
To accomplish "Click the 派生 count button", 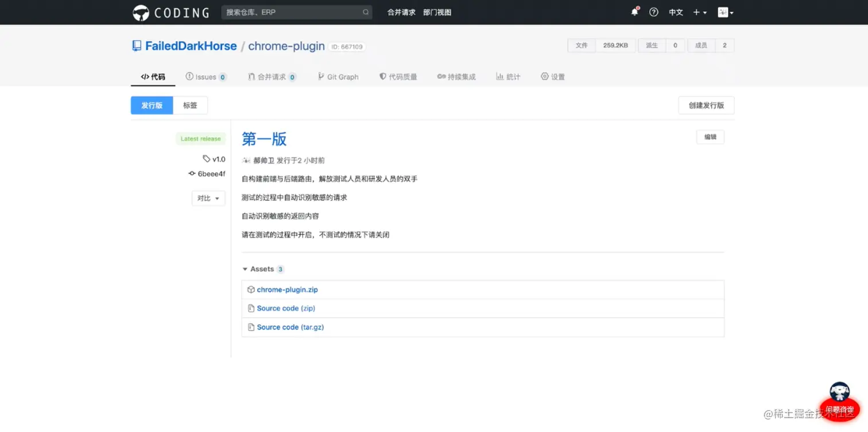I will 661,45.
